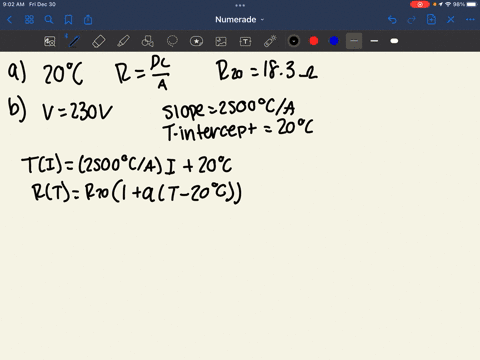Image resolution: width=480 pixels, height=360 pixels.
Task: Redo the last undone stroke
Action: [412, 20]
